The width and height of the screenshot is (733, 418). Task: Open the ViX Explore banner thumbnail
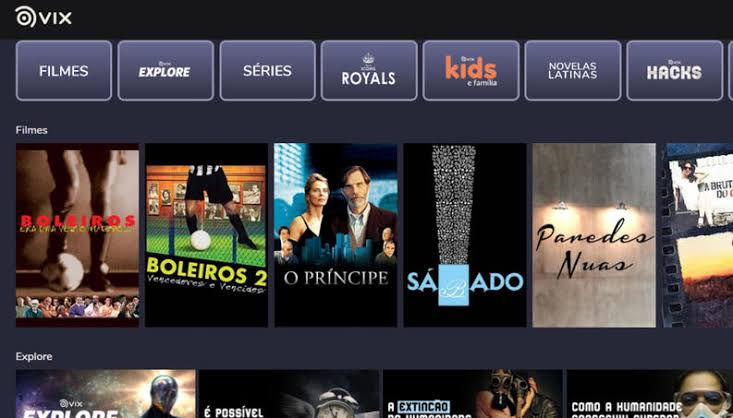[106, 394]
